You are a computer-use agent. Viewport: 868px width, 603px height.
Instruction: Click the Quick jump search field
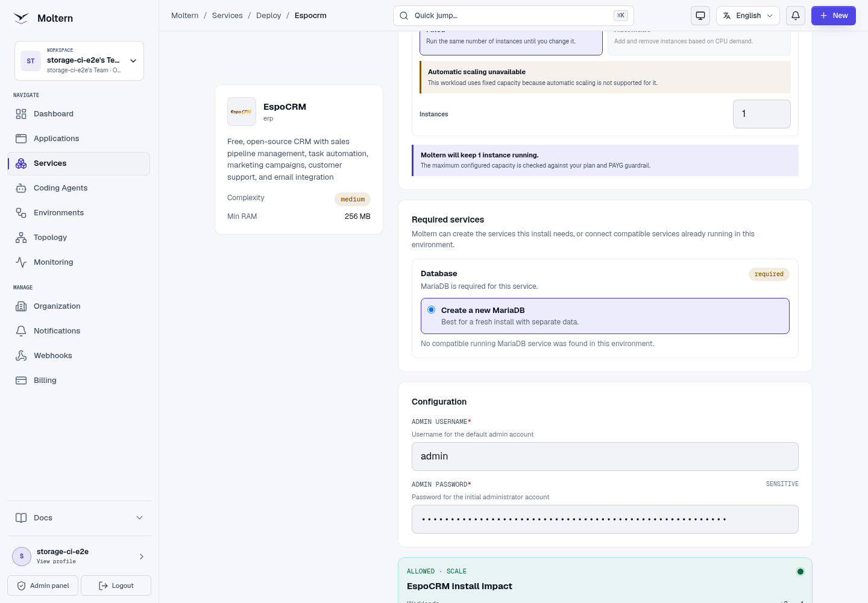click(x=514, y=16)
